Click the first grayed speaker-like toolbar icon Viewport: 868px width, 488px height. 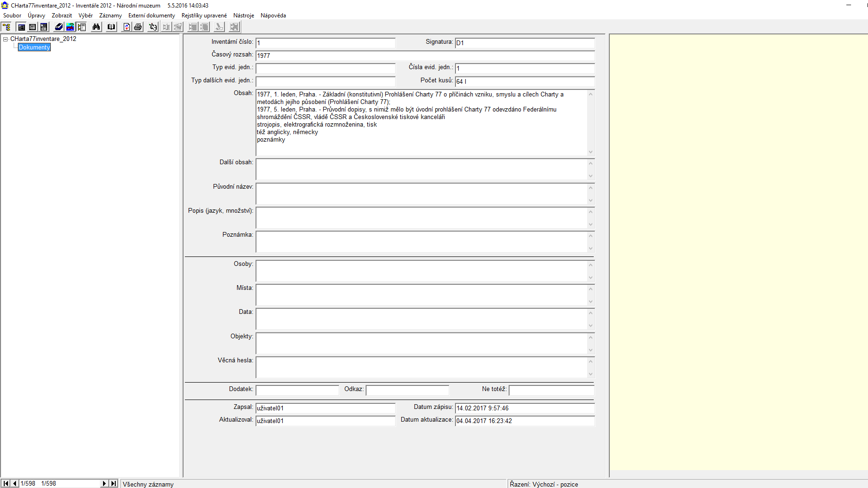pyautogui.click(x=167, y=27)
